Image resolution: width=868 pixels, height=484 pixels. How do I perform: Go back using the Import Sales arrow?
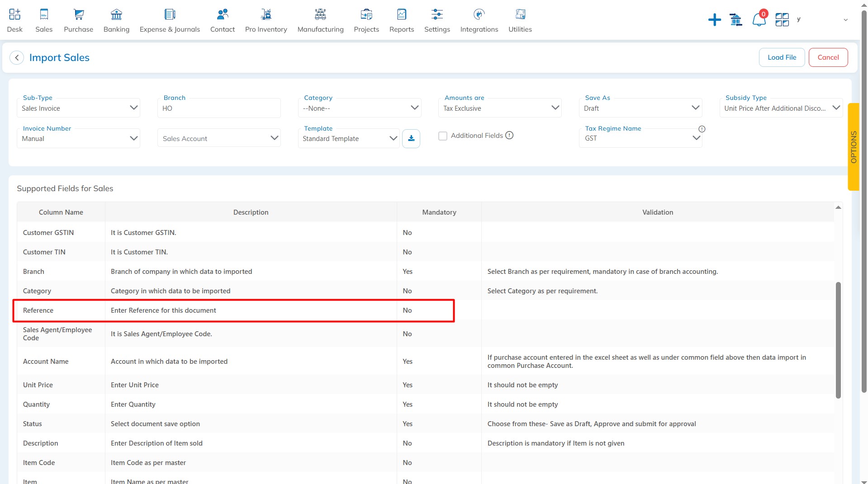point(17,58)
